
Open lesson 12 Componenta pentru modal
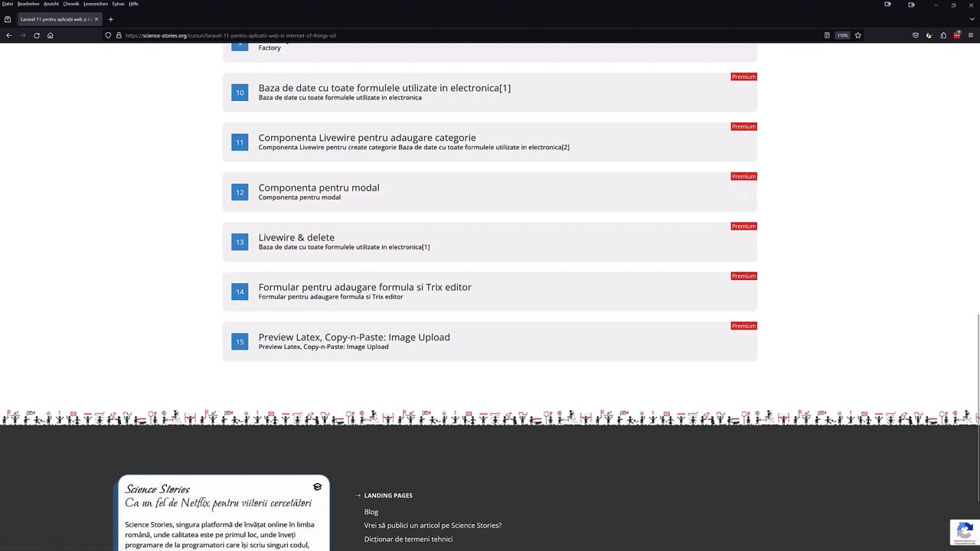(490, 192)
